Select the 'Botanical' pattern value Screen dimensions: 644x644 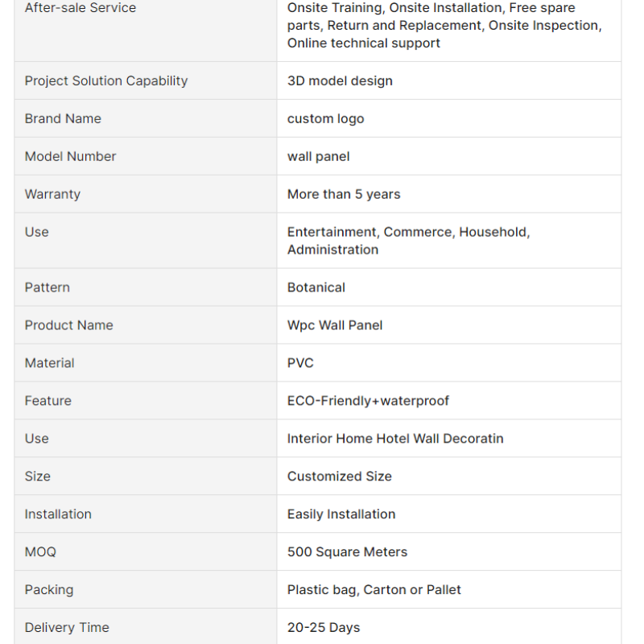tap(316, 287)
